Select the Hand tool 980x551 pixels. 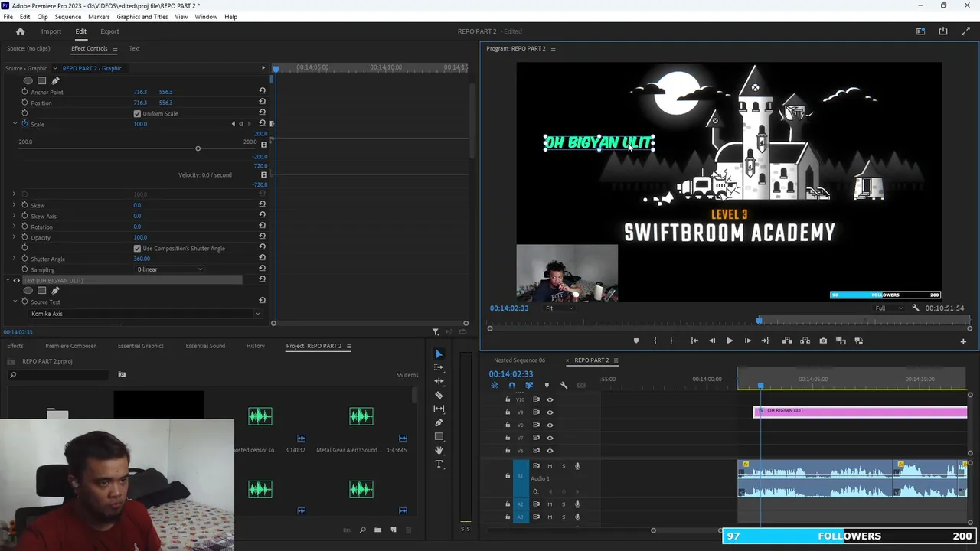[439, 450]
